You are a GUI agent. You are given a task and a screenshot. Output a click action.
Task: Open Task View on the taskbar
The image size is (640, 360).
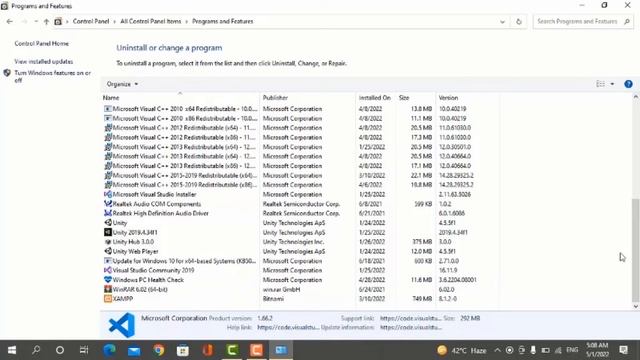[x=84, y=350]
